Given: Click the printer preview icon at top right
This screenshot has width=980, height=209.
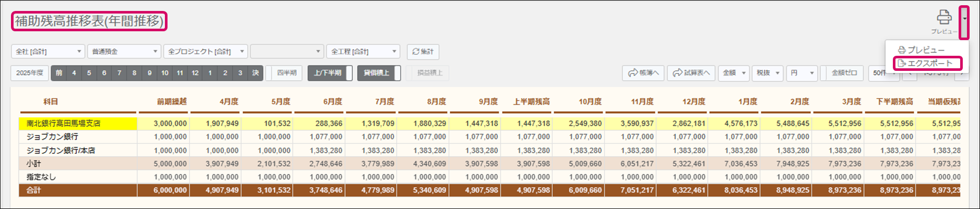Looking at the screenshot, I should pos(943,18).
